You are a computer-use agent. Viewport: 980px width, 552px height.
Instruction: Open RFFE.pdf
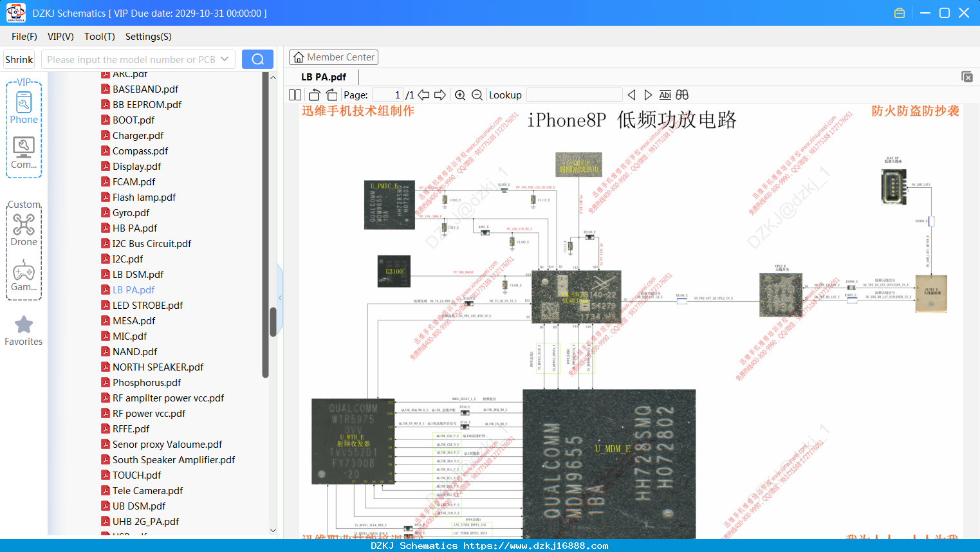pyautogui.click(x=131, y=428)
